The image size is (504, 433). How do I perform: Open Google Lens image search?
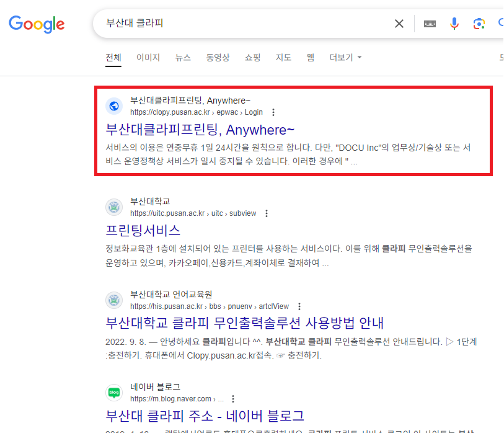click(x=479, y=24)
